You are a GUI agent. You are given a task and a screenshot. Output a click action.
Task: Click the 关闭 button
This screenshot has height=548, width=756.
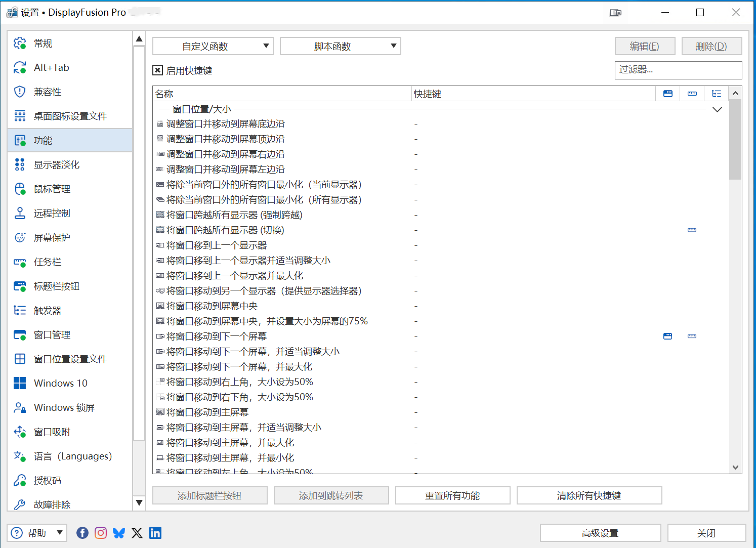tap(707, 533)
